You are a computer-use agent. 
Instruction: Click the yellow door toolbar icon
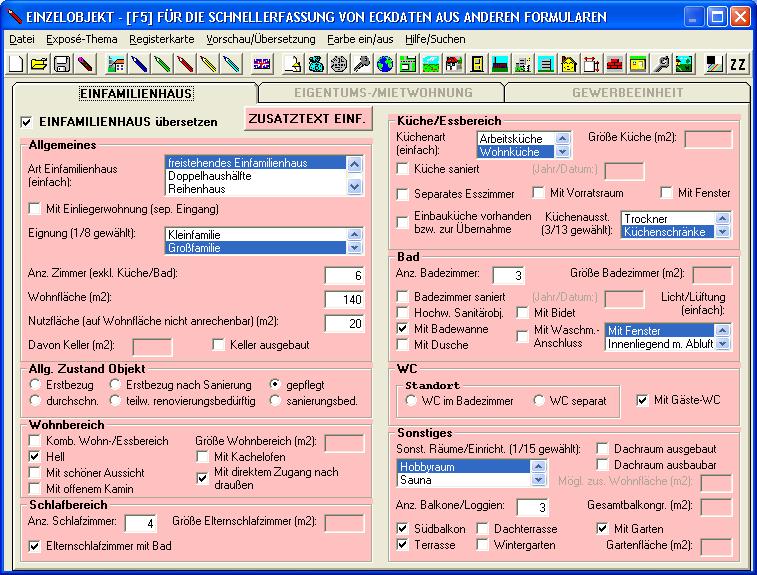(477, 64)
